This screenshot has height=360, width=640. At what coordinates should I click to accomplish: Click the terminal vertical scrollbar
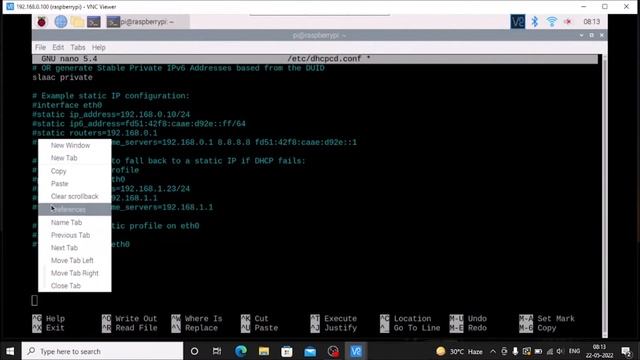(604, 196)
